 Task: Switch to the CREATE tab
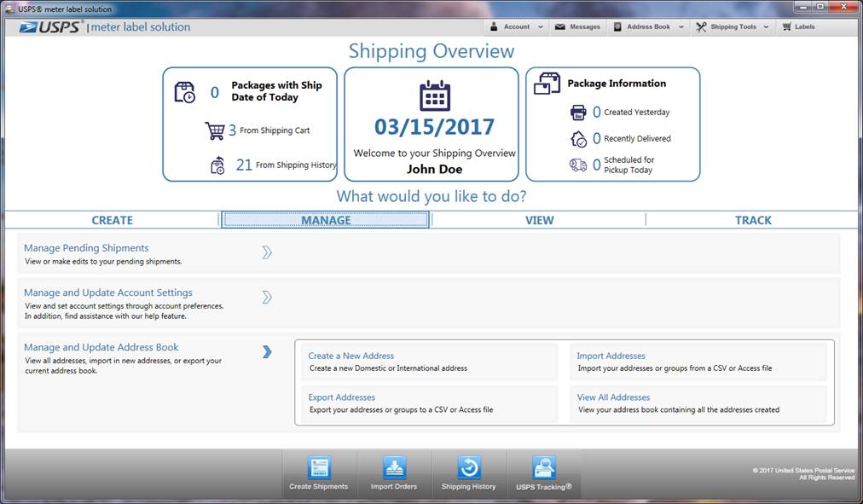[x=113, y=220]
